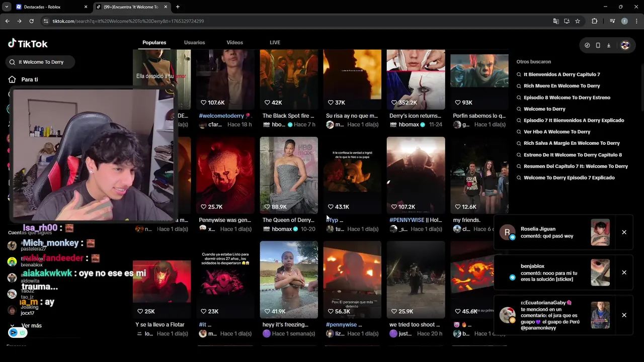Switch to the Videos tab
The height and width of the screenshot is (362, 644).
click(x=234, y=43)
